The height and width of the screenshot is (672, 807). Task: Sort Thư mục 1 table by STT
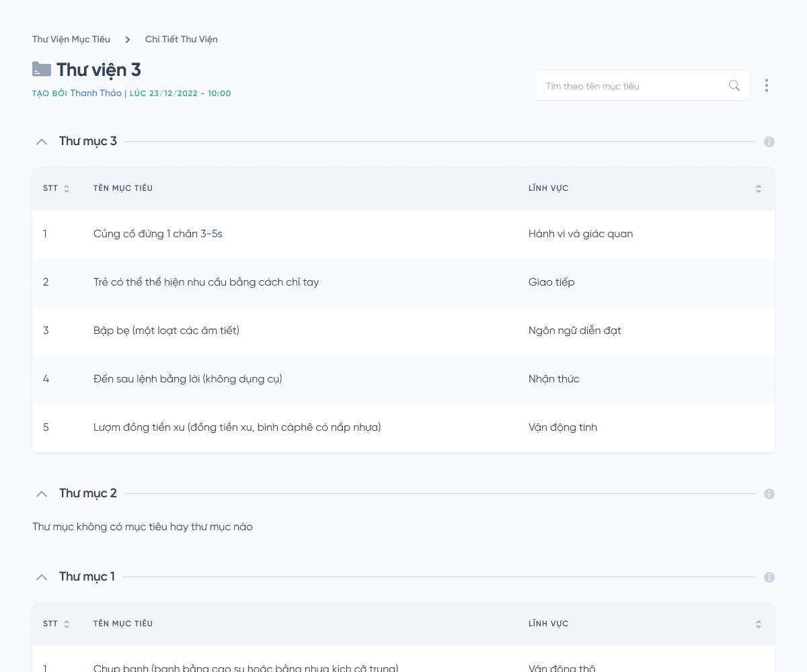tap(67, 624)
